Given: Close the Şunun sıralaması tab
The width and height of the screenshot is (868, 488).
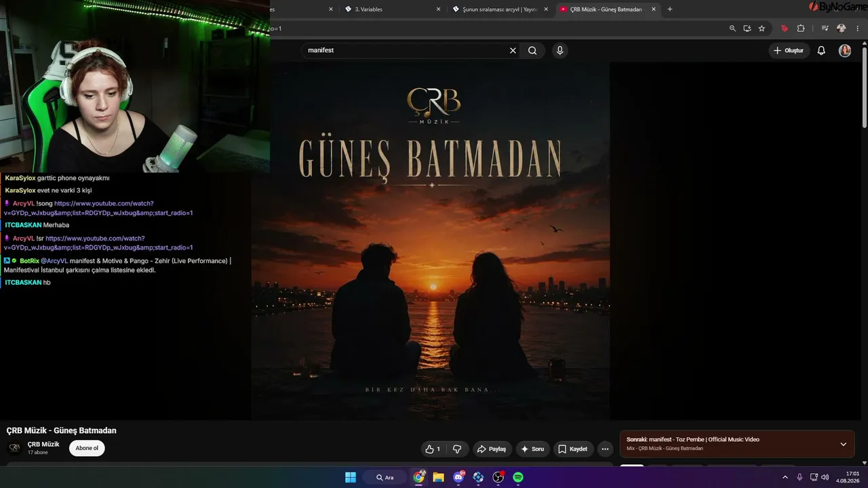Looking at the screenshot, I should (546, 9).
